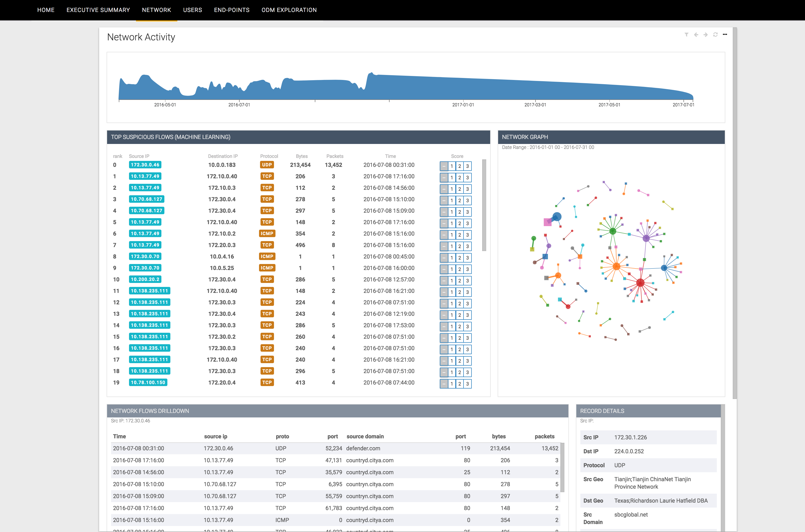Click the forward arrow icon in the panel header
The width and height of the screenshot is (805, 532).
pos(706,35)
